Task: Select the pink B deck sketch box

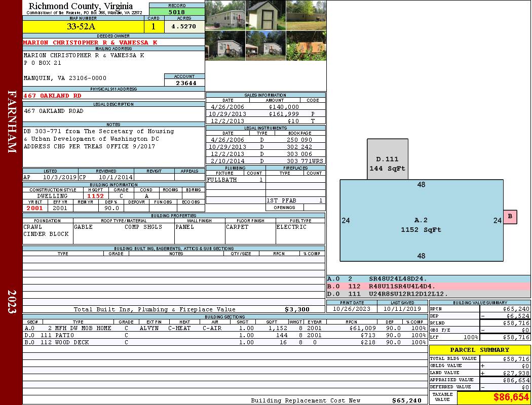Action: pyautogui.click(x=510, y=217)
